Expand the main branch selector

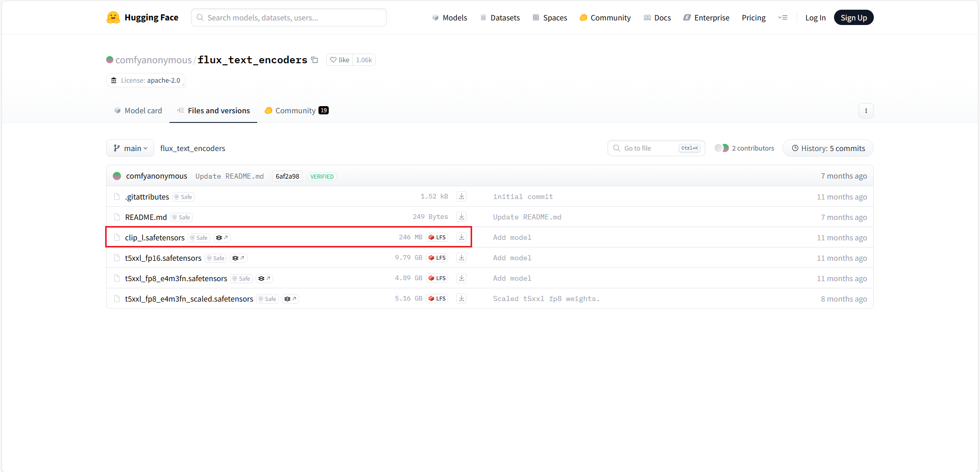[x=130, y=148]
